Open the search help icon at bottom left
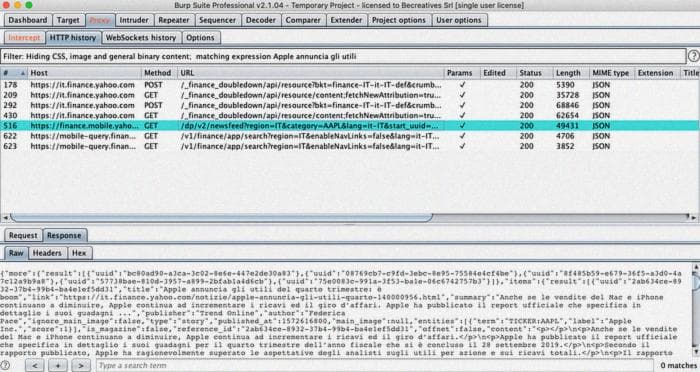 tap(5, 365)
